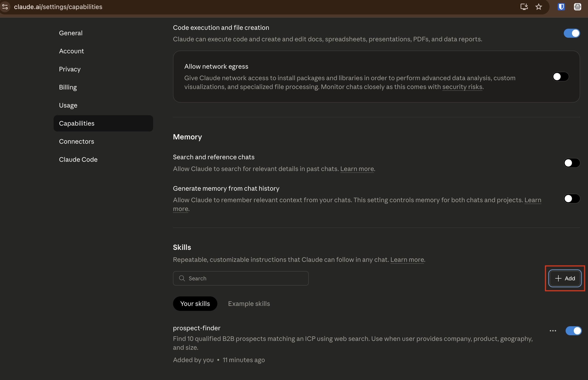
Task: Disable the code execution and file creation toggle
Action: [571, 33]
